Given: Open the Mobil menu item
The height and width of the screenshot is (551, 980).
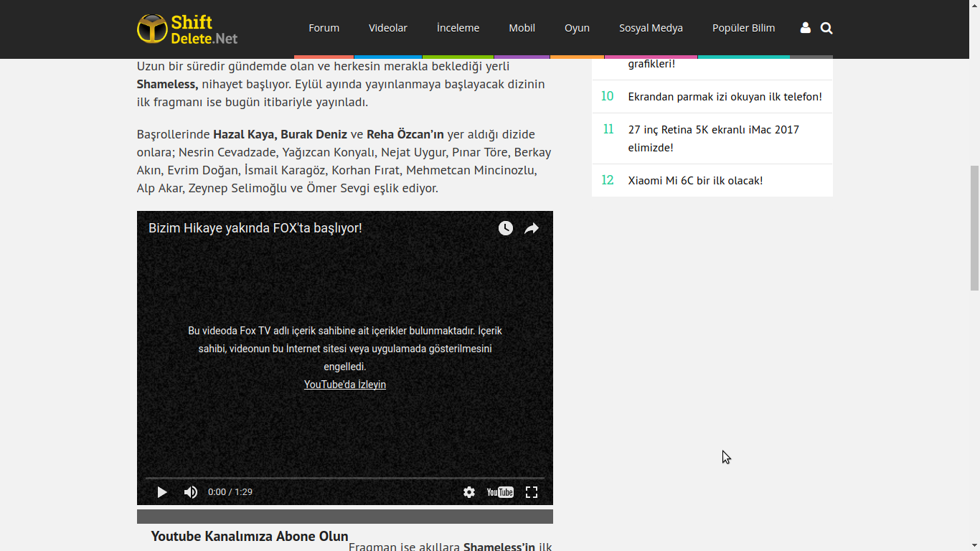Looking at the screenshot, I should click(x=522, y=28).
